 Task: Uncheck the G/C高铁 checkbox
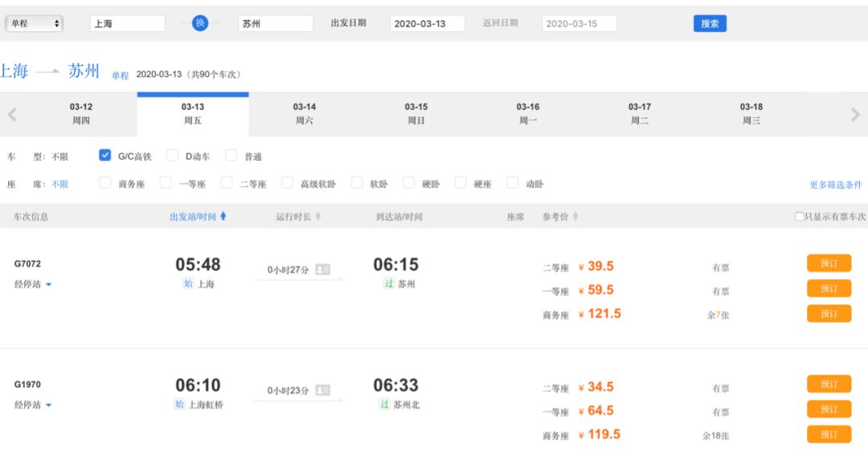(x=105, y=155)
